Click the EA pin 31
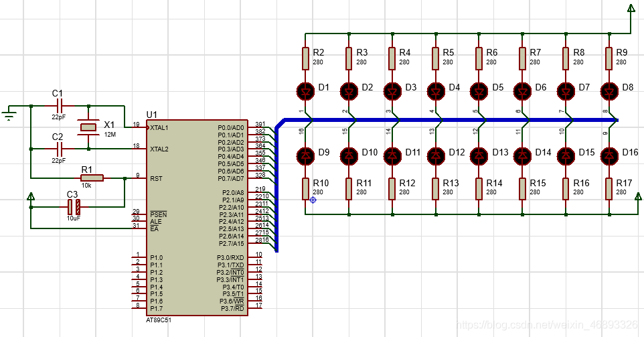Viewport: 644px width, 337px height. [139, 228]
